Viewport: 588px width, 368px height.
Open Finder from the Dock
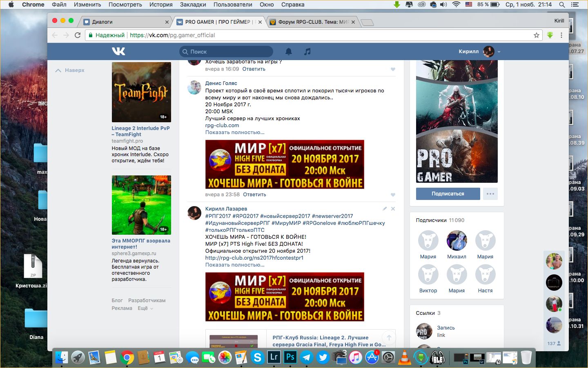62,357
